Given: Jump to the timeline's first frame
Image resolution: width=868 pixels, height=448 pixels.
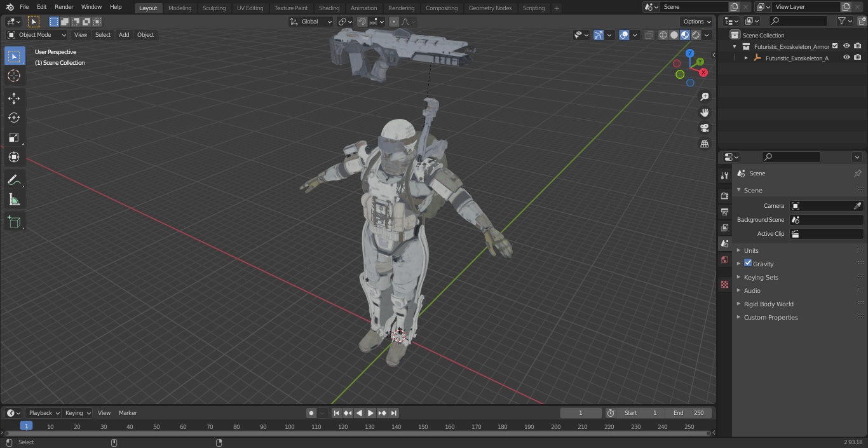Looking at the screenshot, I should pos(336,413).
